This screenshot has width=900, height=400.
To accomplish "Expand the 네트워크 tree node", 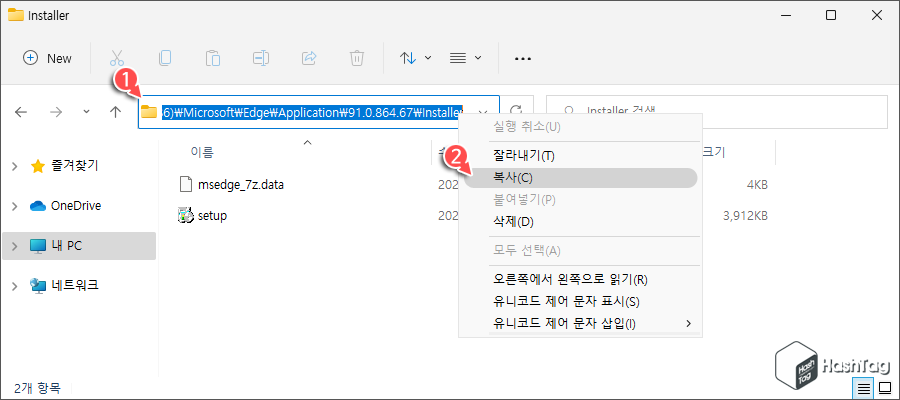I will 14,285.
